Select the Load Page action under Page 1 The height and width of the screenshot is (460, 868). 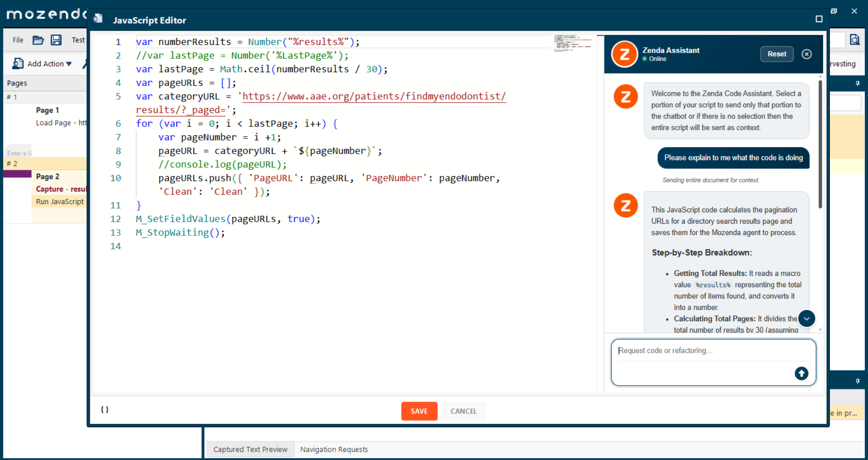pyautogui.click(x=61, y=123)
